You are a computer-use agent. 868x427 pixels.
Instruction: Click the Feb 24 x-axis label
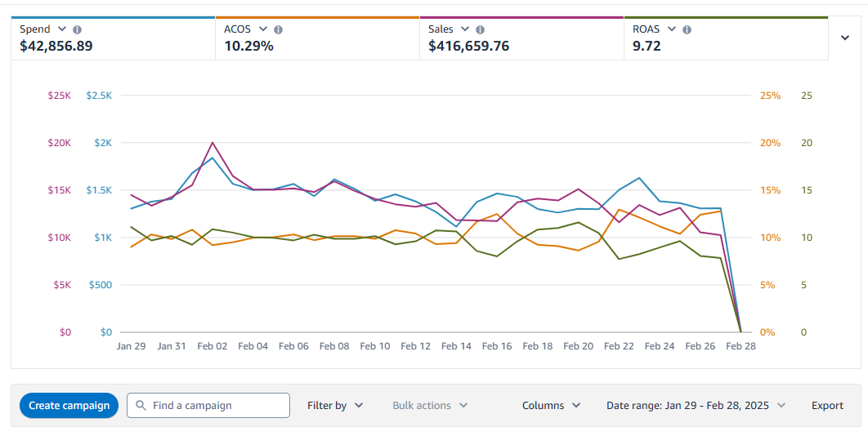point(660,346)
